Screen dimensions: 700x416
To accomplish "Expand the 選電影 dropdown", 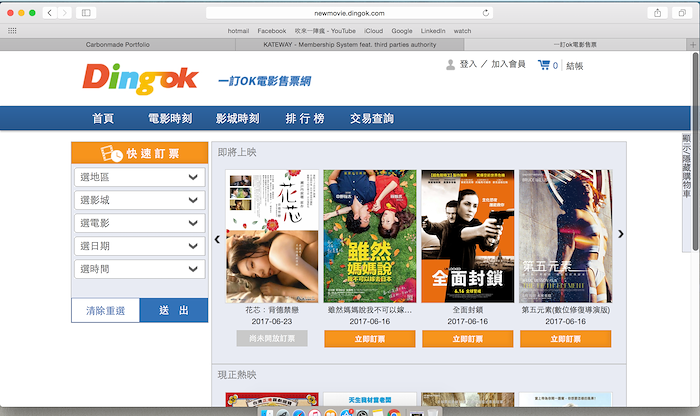I will [140, 223].
